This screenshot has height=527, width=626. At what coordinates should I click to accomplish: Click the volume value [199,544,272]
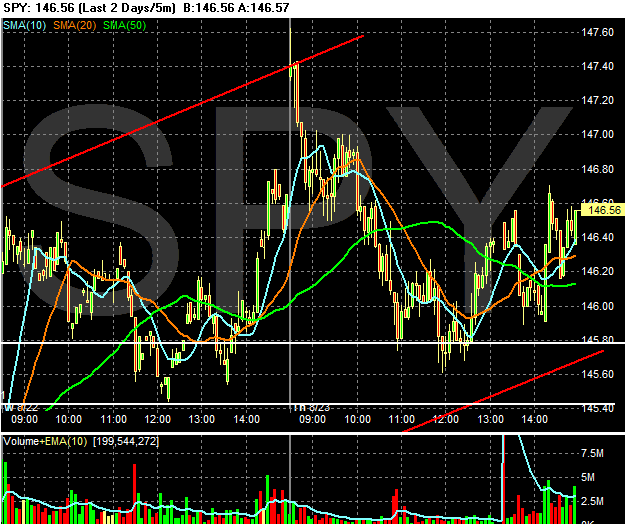[126, 442]
